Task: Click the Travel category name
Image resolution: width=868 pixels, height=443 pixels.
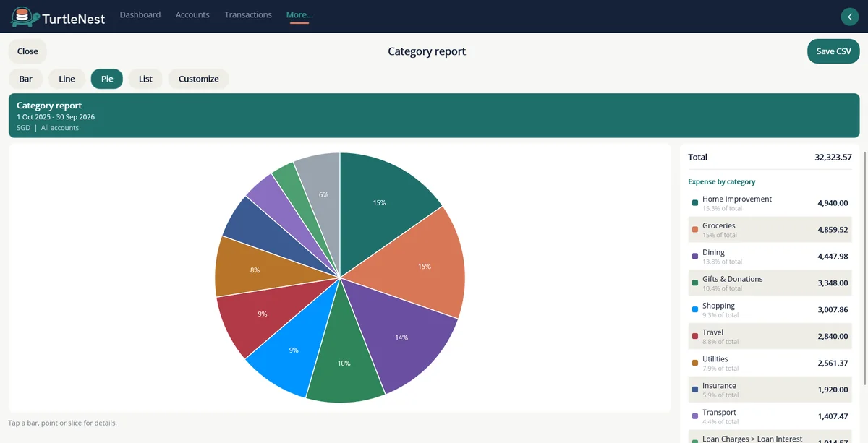Action: [x=712, y=332]
